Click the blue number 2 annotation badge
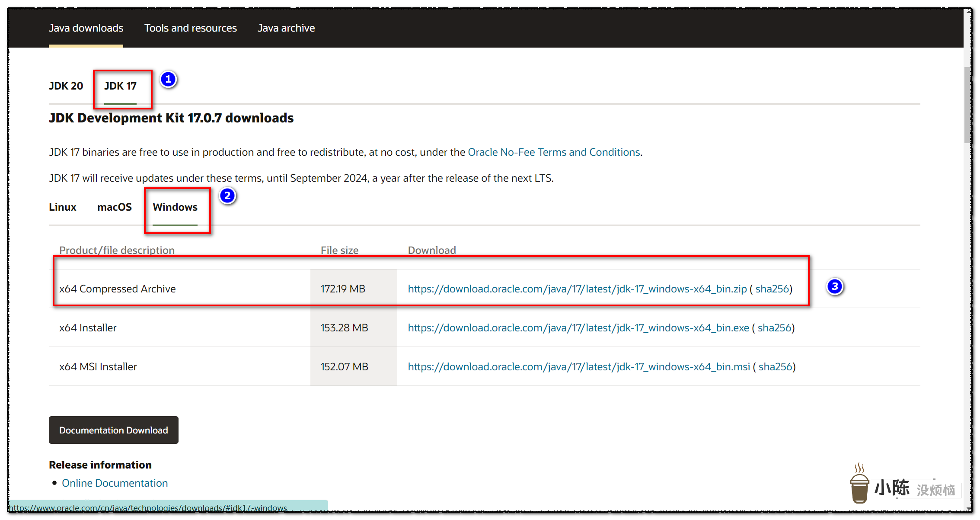 [x=227, y=196]
